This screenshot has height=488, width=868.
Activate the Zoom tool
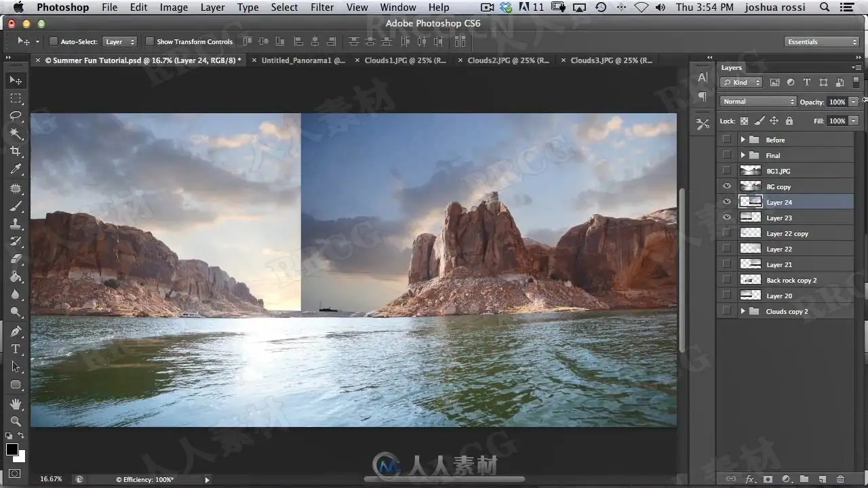[x=16, y=421]
